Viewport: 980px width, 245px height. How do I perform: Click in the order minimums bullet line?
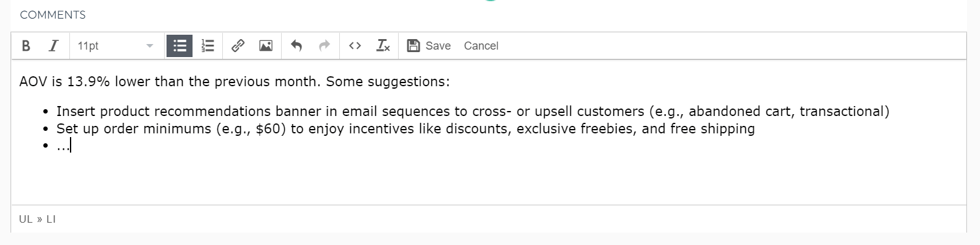[405, 128]
